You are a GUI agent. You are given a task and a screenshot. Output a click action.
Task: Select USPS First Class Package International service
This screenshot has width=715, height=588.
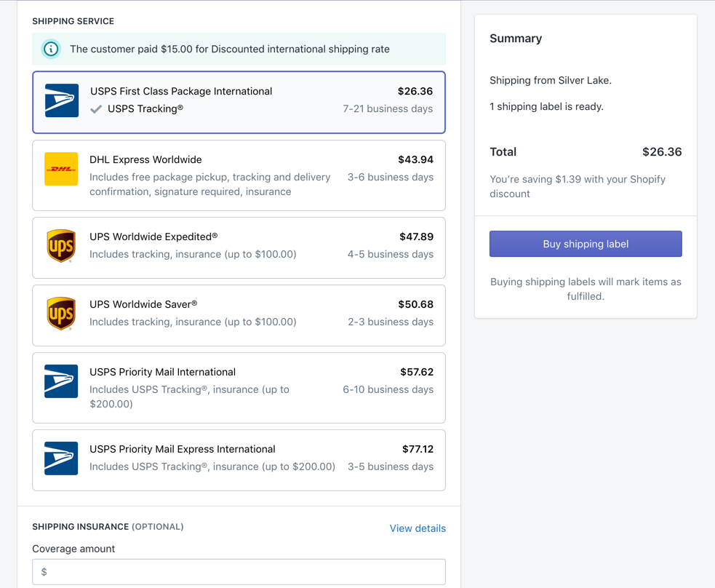pos(239,102)
